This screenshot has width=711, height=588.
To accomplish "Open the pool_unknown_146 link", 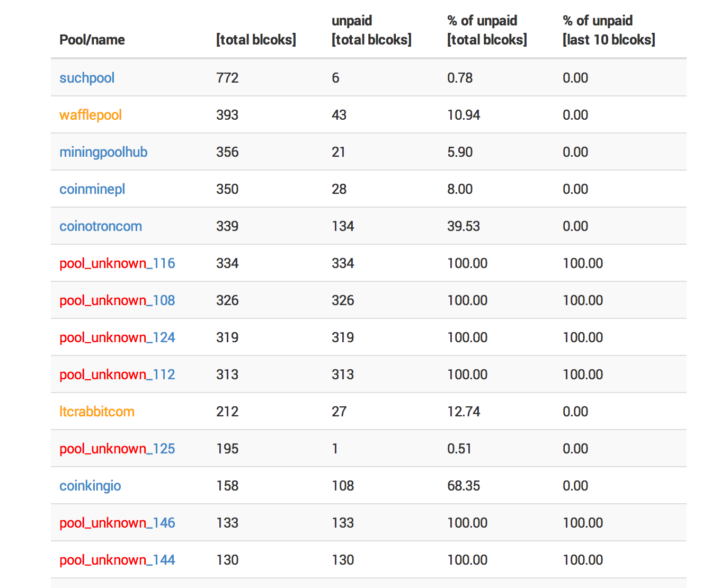I will (x=117, y=523).
